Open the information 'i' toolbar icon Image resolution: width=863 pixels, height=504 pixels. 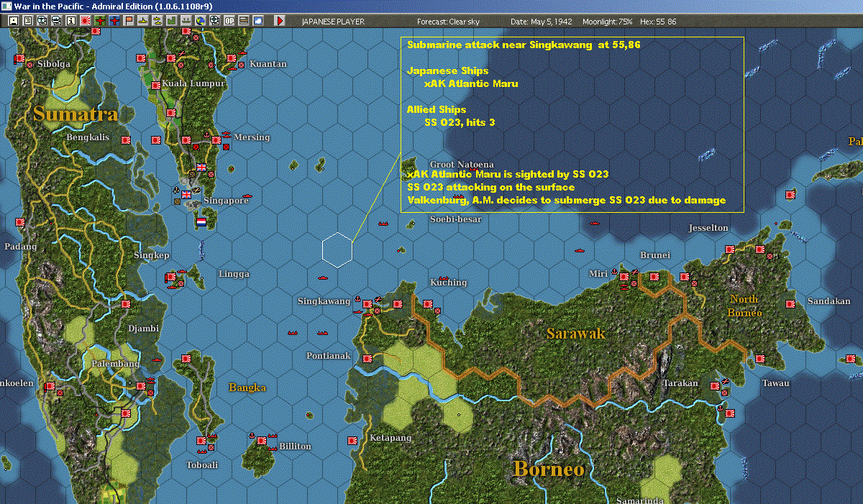[x=70, y=21]
